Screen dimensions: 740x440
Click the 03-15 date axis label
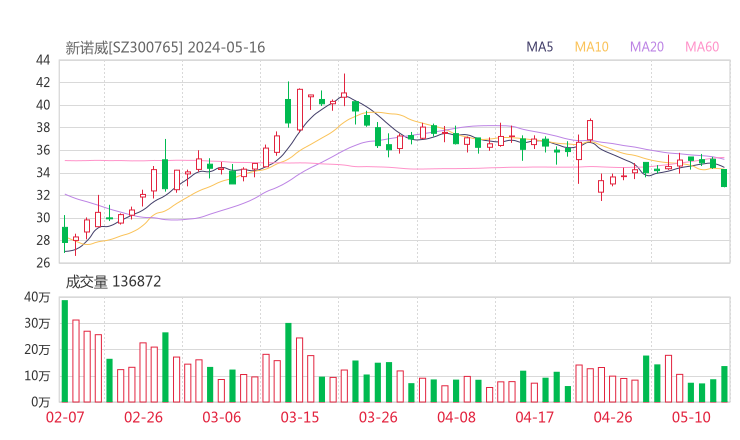click(x=300, y=417)
